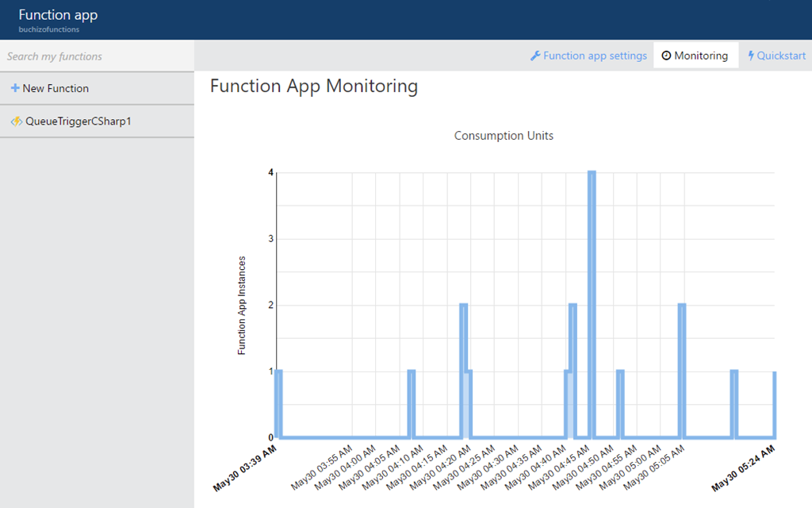This screenshot has height=508, width=812.
Task: Click the Function App Instances axis label
Action: click(242, 305)
